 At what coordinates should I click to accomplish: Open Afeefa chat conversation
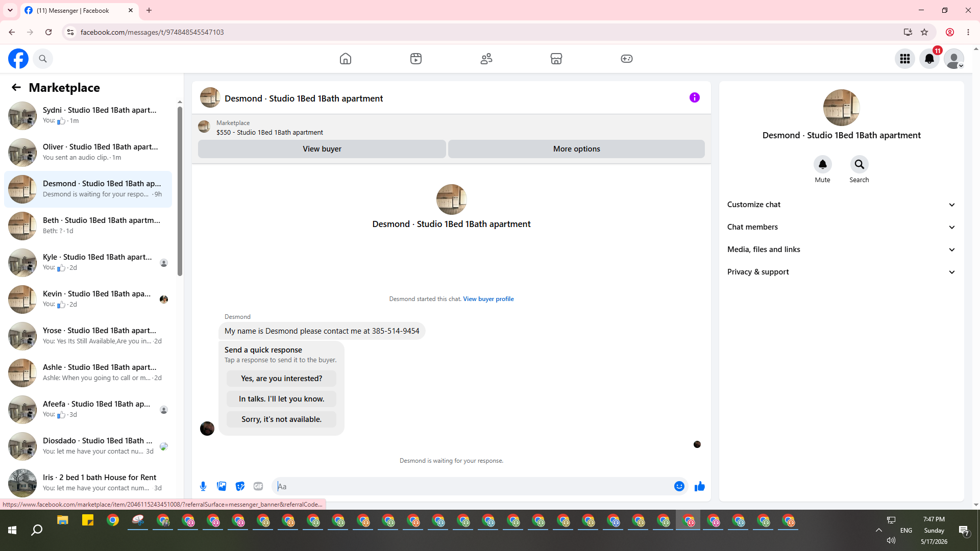point(88,409)
